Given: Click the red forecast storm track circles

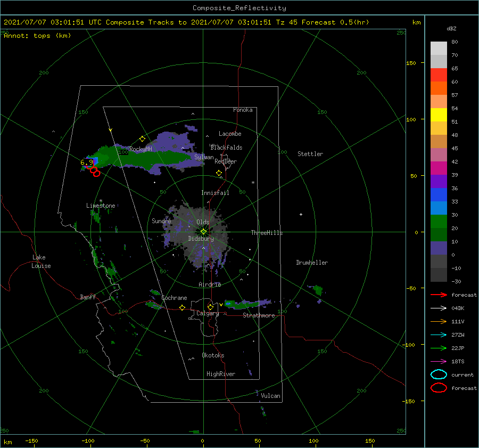Looking at the screenshot, I should coord(94,170).
